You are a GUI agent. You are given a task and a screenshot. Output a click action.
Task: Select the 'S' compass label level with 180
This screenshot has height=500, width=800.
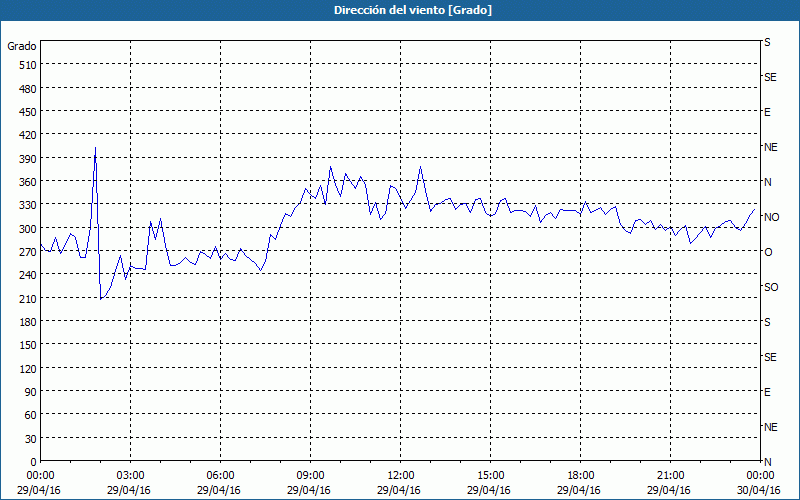767,322
